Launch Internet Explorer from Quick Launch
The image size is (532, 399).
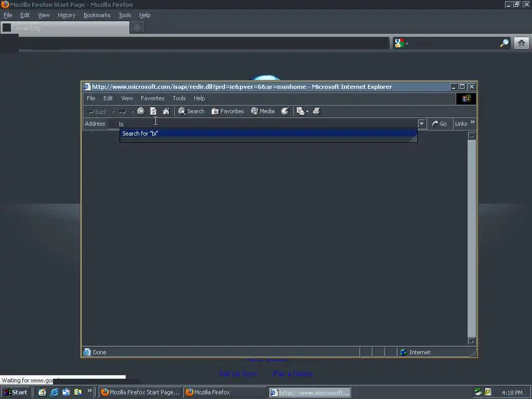pos(54,392)
